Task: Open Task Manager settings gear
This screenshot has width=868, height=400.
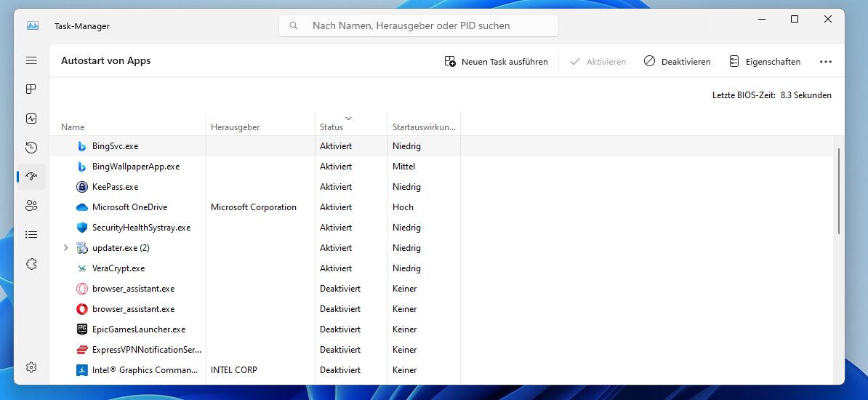Action: [x=31, y=367]
